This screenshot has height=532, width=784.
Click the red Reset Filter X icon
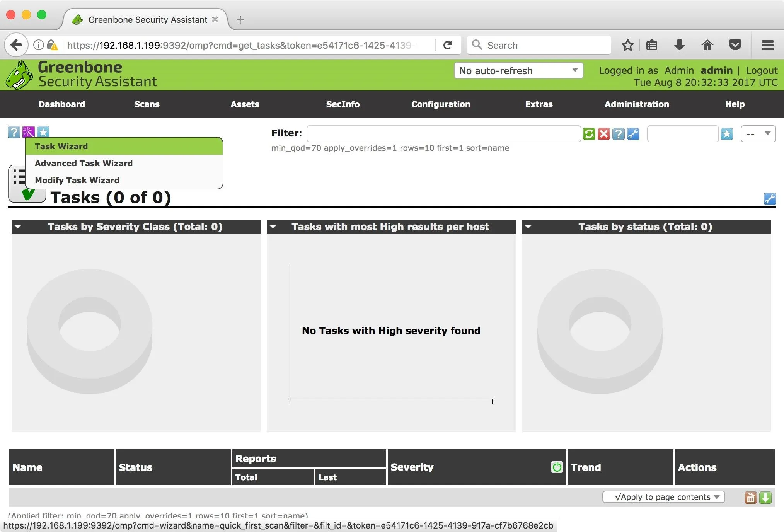pos(603,134)
